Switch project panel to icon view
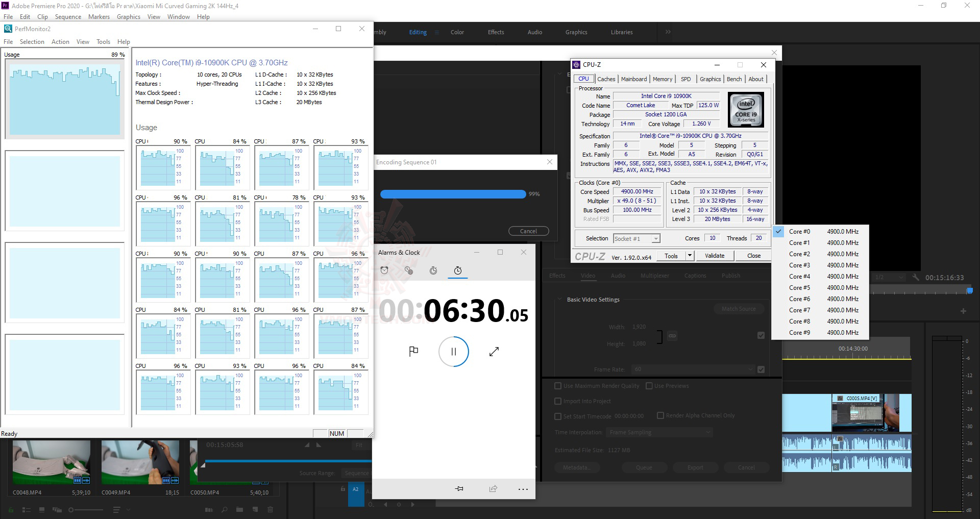Viewport: 980px width, 519px height. pyautogui.click(x=42, y=509)
